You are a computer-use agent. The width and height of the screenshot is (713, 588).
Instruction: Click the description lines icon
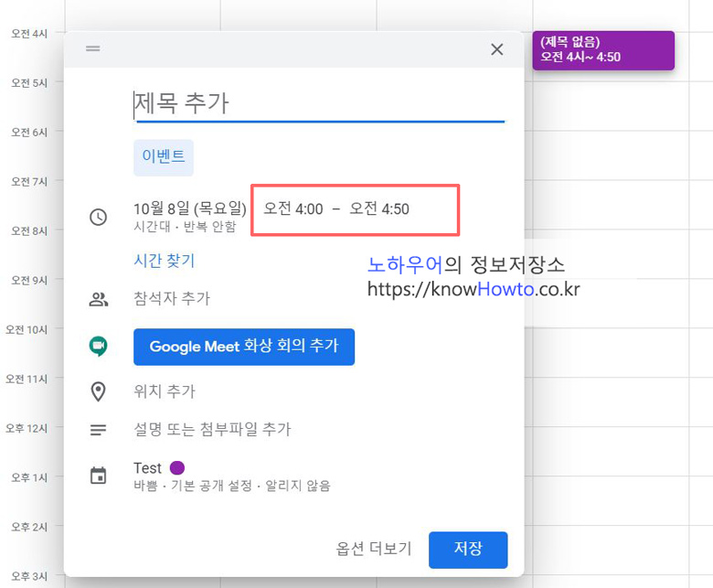(98, 430)
